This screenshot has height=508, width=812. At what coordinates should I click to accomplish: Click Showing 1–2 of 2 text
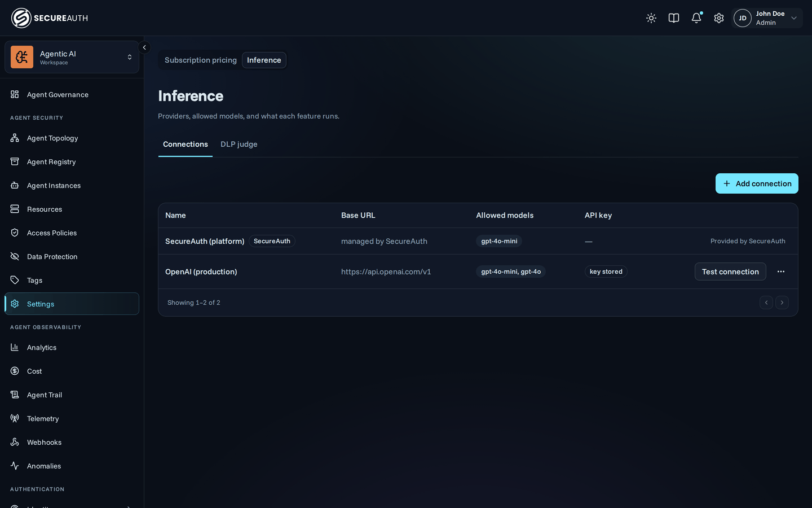[194, 303]
